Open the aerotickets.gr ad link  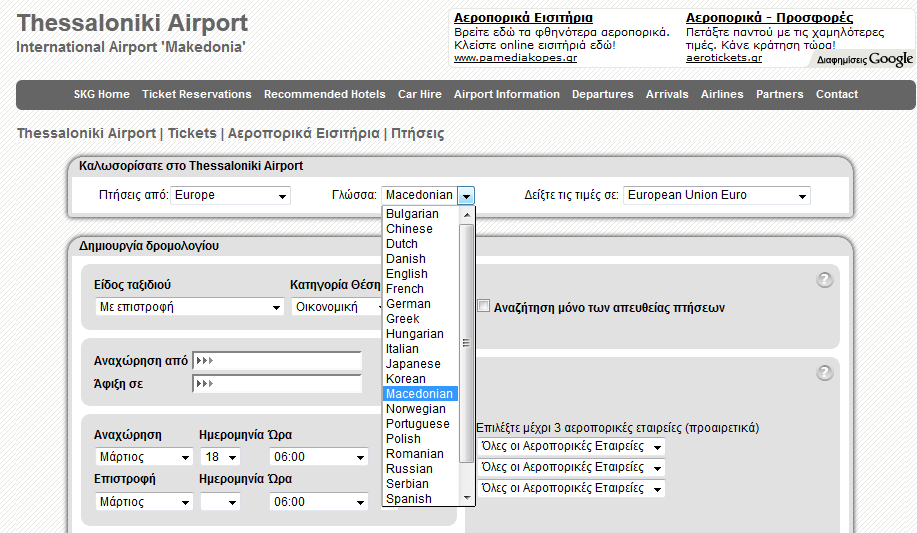coord(723,58)
